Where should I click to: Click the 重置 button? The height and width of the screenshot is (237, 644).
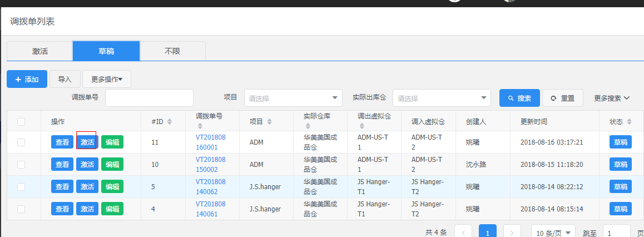coord(563,98)
